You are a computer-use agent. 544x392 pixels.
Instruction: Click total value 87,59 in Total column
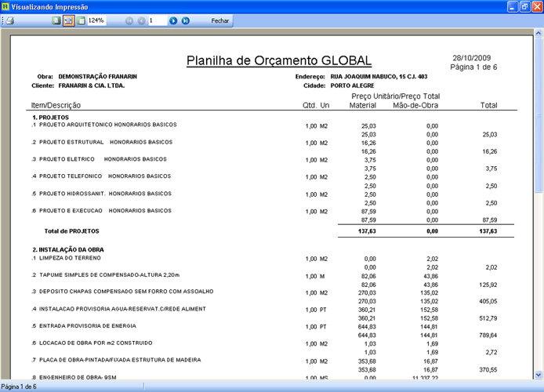click(x=490, y=220)
